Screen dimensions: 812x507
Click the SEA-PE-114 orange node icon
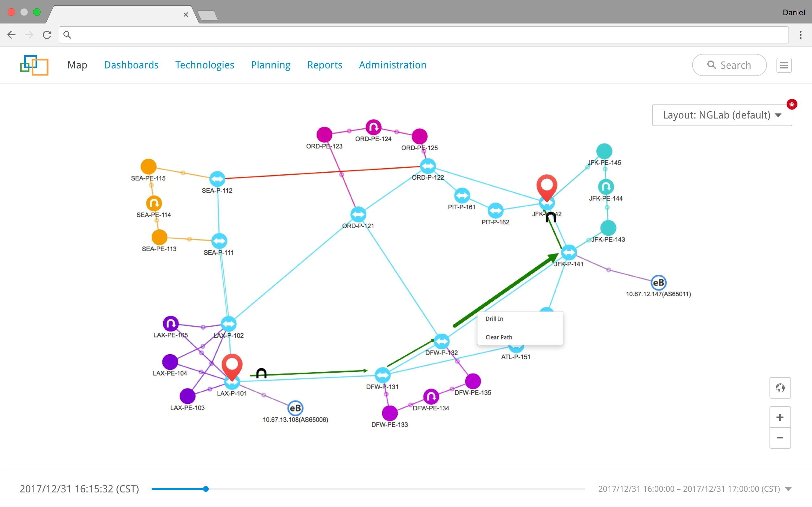point(154,203)
